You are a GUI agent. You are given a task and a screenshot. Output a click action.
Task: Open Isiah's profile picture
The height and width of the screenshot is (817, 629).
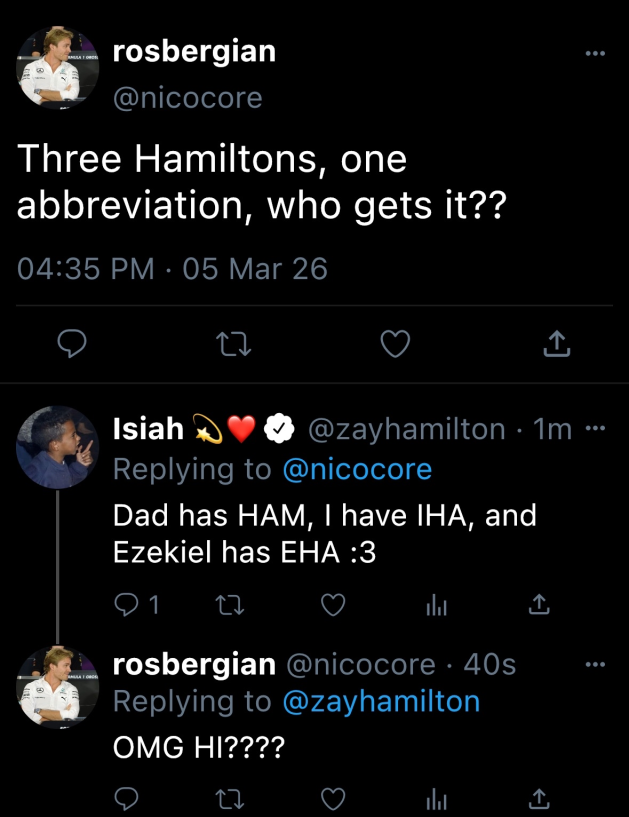[x=57, y=446]
